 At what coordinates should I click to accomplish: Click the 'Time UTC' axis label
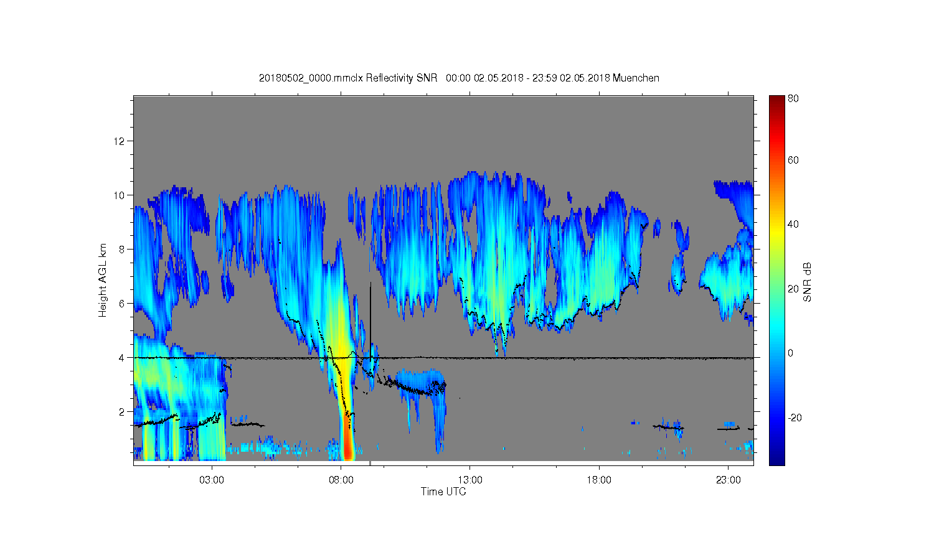tap(443, 492)
